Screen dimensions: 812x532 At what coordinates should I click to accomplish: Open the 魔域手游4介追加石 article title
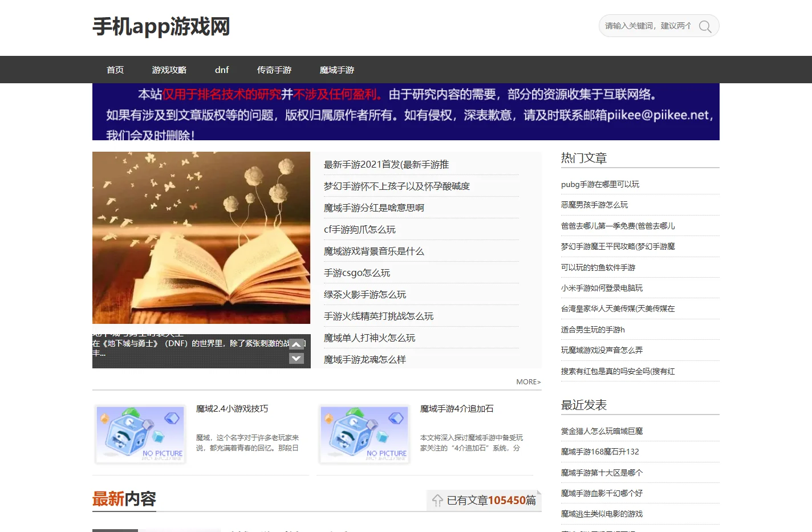point(457,409)
